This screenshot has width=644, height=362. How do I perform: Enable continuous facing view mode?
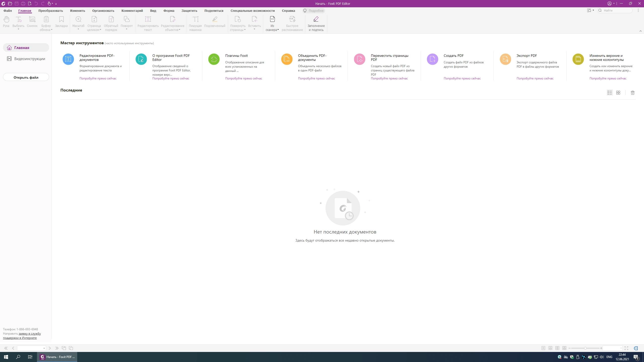pyautogui.click(x=565, y=348)
